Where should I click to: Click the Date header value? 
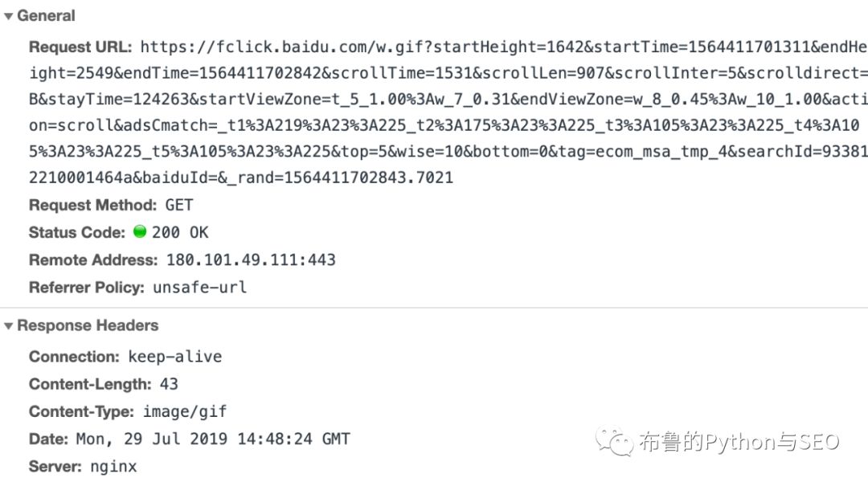click(213, 439)
